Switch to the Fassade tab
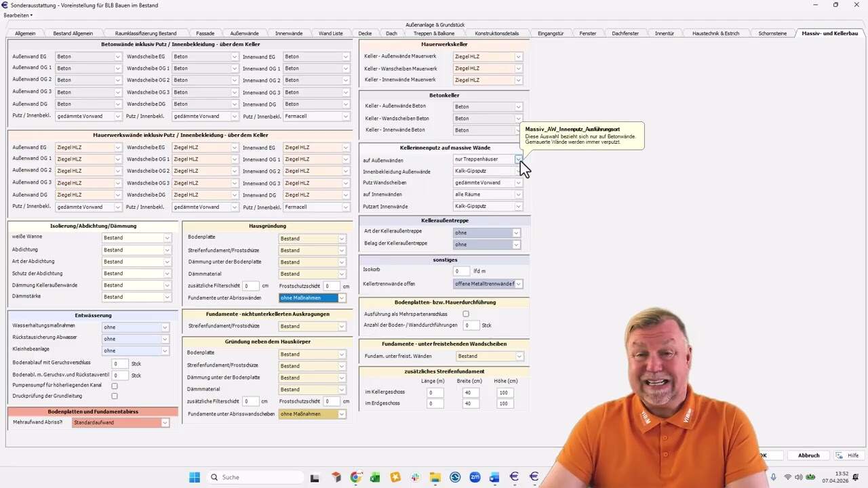Screen dimensions: 868x488 205,33
